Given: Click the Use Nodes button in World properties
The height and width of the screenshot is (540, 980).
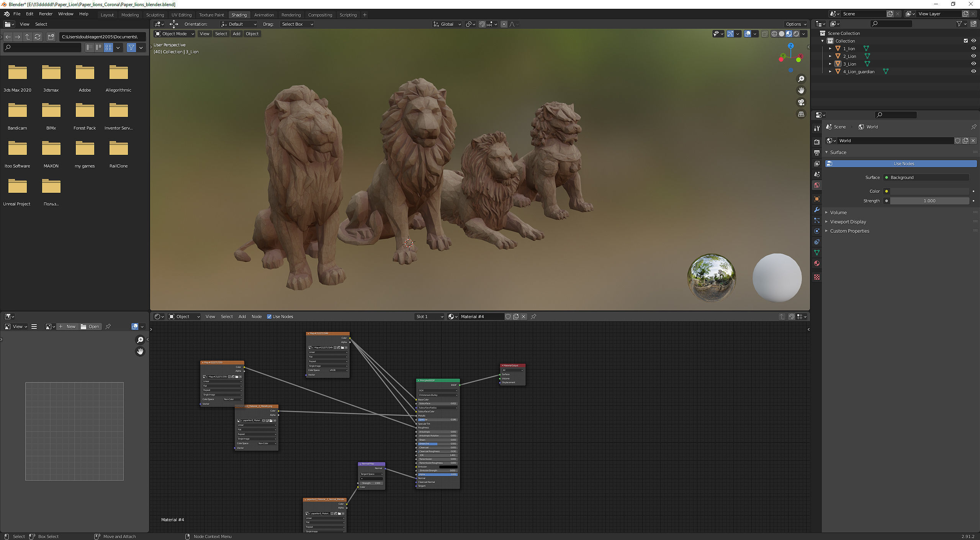Looking at the screenshot, I should pyautogui.click(x=901, y=164).
